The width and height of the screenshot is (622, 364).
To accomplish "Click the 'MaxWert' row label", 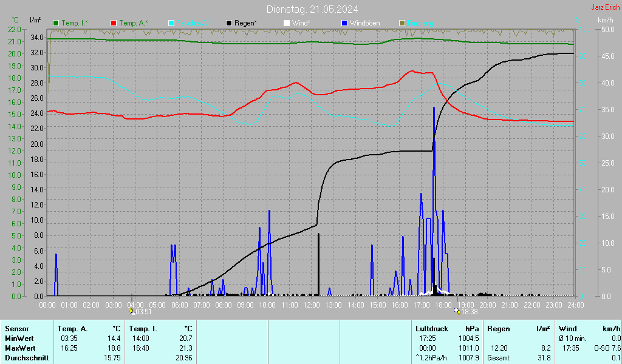I will [x=20, y=348].
